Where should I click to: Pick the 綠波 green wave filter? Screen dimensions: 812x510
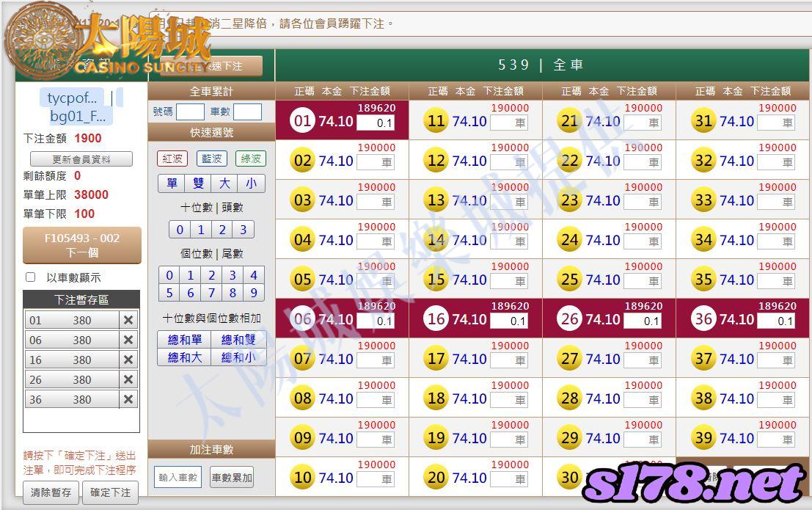coord(251,159)
